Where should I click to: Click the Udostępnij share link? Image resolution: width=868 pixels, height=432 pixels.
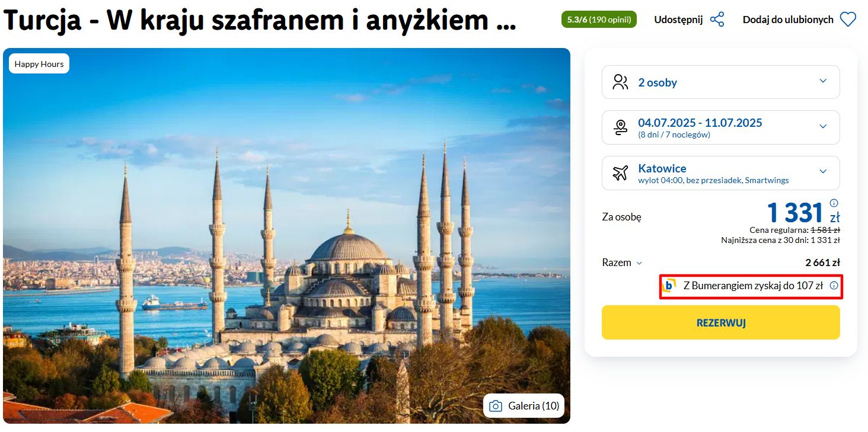pos(678,20)
